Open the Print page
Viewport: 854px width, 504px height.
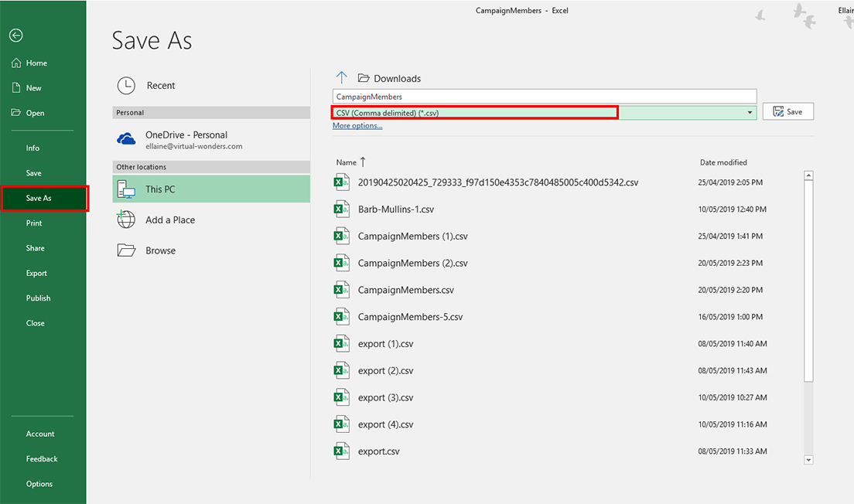pyautogui.click(x=34, y=223)
